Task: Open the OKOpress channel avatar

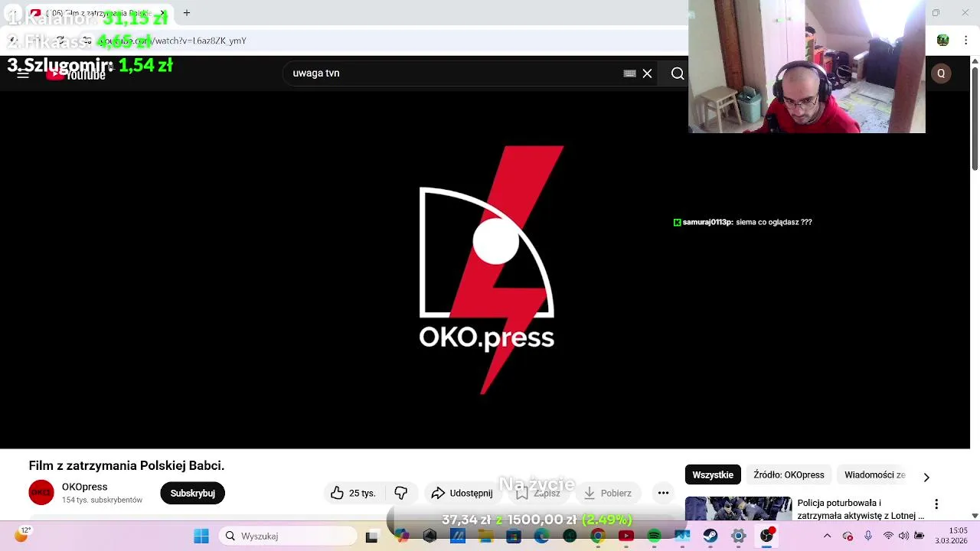Action: [x=41, y=493]
